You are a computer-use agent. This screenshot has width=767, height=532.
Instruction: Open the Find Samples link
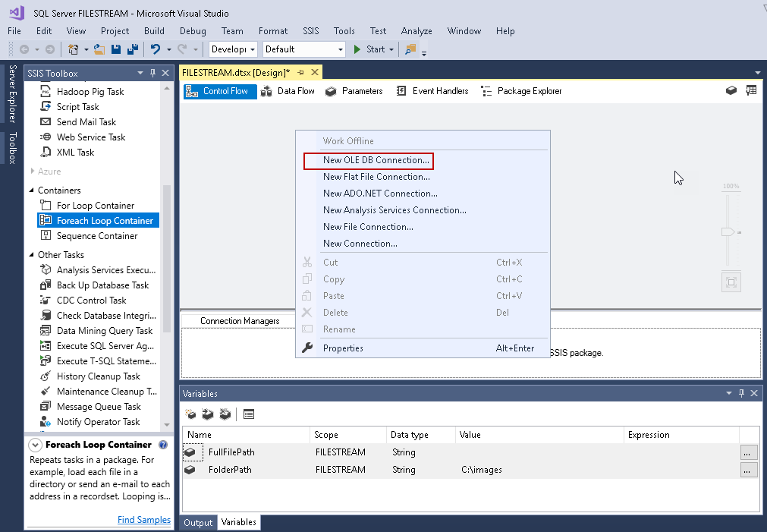pos(144,520)
